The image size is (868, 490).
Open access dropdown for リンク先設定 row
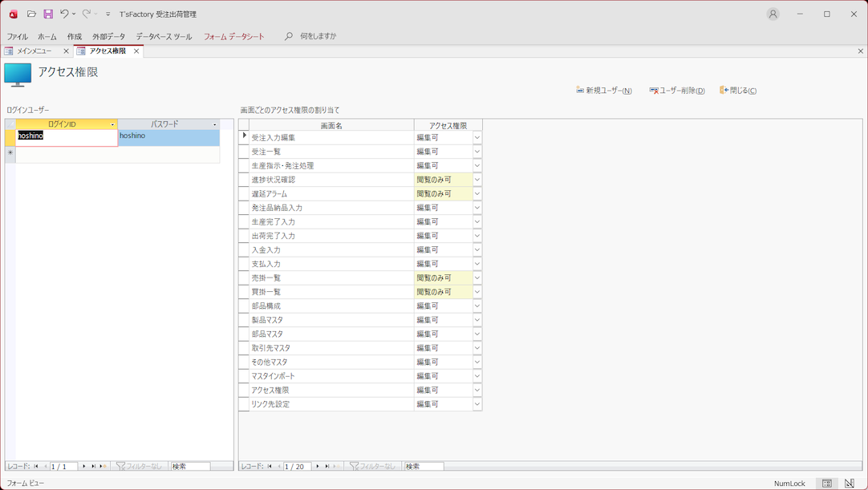(477, 404)
